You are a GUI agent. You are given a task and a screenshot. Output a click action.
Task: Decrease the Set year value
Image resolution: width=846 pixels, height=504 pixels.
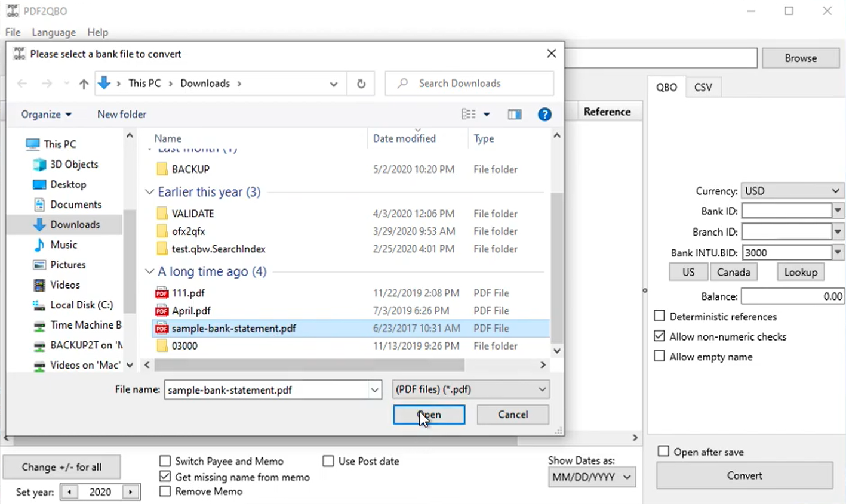69,492
